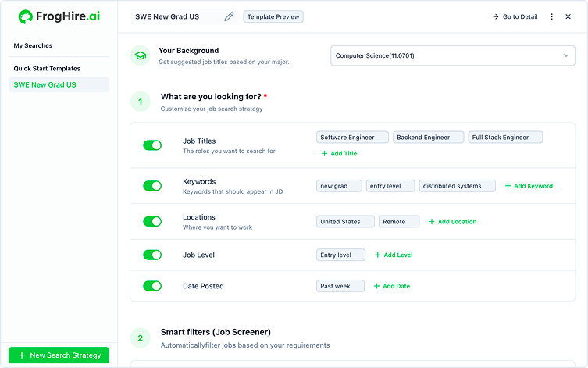Screen dimensions: 588x368
Task: Click the step 2 circle badge
Action: pyautogui.click(x=141, y=338)
